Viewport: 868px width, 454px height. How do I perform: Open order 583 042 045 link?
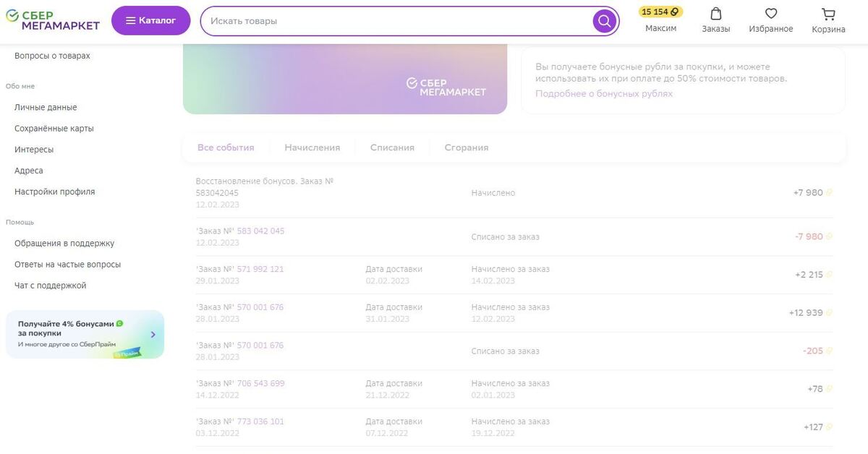click(260, 231)
